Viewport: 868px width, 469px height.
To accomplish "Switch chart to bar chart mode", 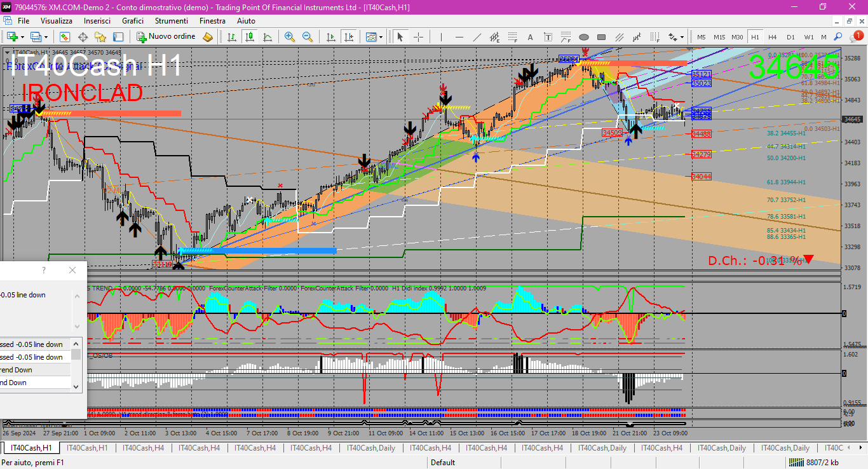I will pos(231,37).
